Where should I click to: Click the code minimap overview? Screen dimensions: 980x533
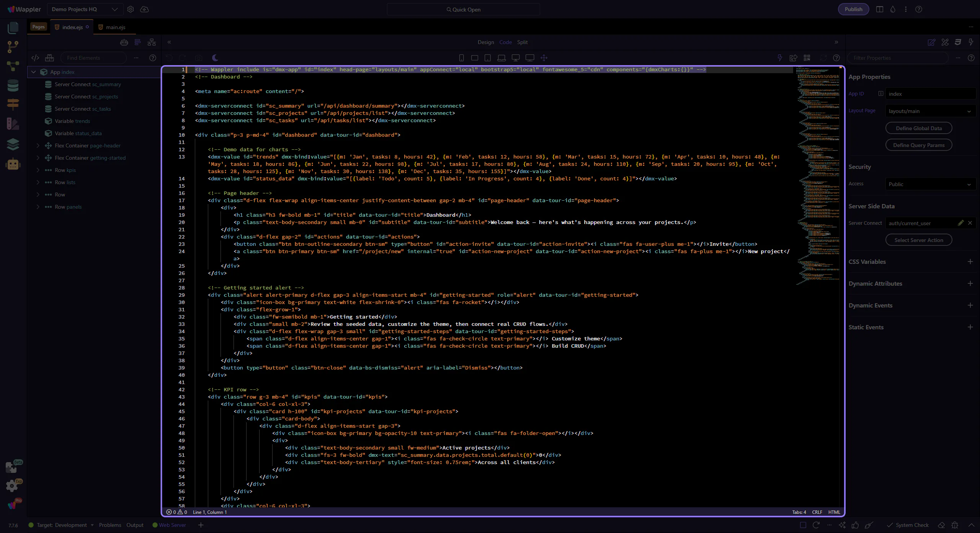818,172
